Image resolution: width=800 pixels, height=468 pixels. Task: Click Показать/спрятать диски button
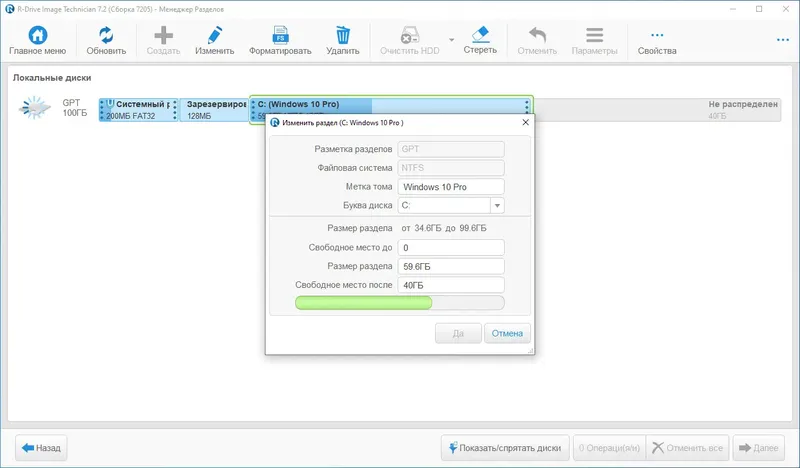(505, 448)
